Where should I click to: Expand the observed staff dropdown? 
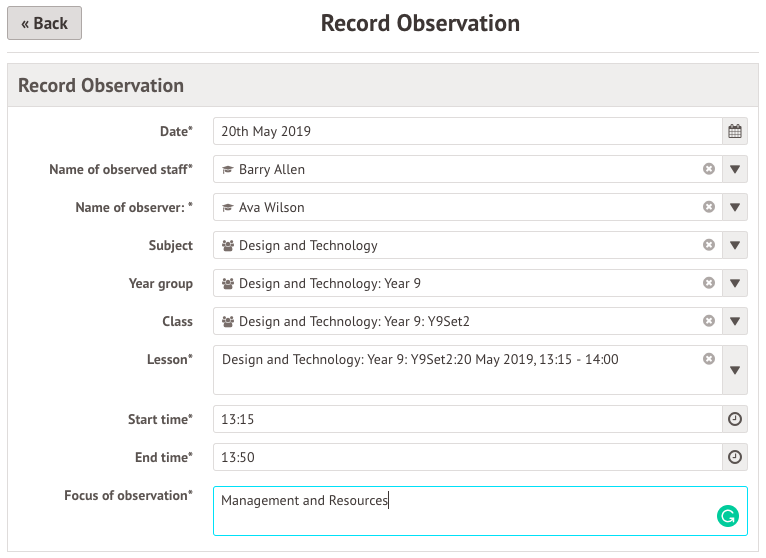pyautogui.click(x=734, y=169)
